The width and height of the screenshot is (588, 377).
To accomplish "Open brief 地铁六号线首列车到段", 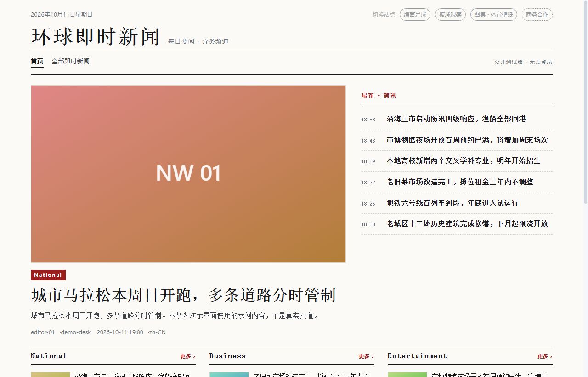I will [x=452, y=203].
